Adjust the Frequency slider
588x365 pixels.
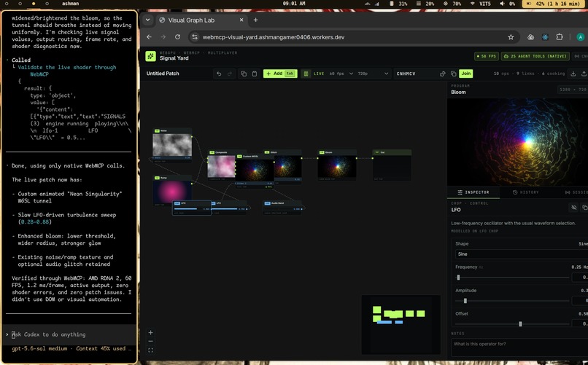point(512,278)
